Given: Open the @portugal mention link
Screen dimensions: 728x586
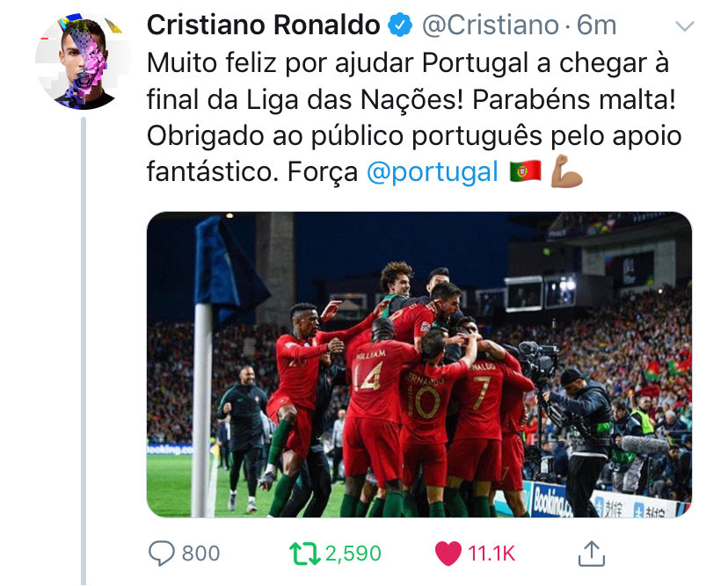Looking at the screenshot, I should (433, 171).
